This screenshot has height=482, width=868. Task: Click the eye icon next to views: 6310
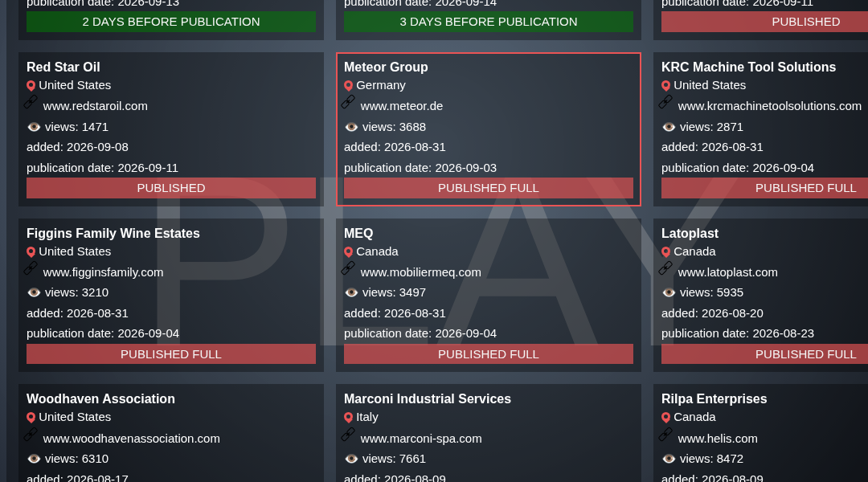[34, 460]
